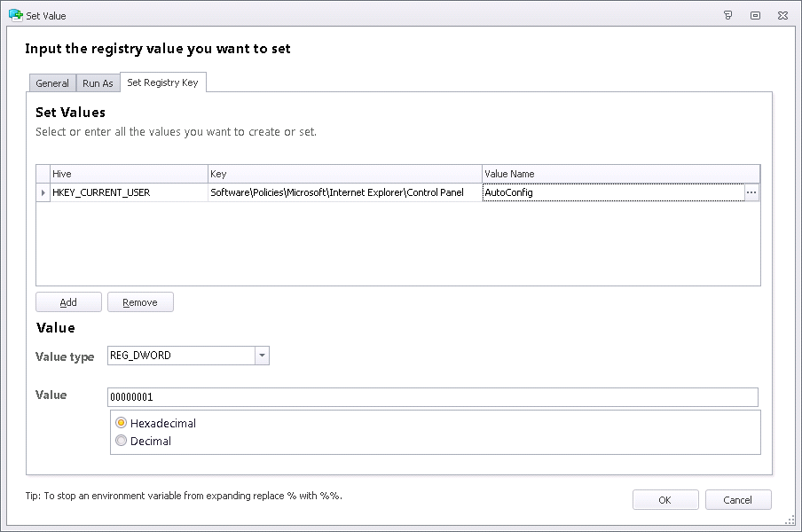Open the ellipsis browser beside AutoConfig
802x532 pixels.
[751, 192]
